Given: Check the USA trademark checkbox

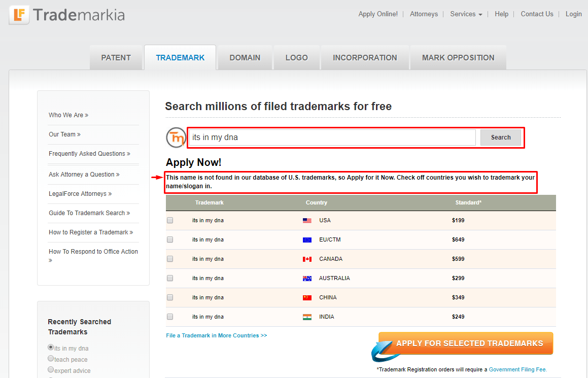Looking at the screenshot, I should (170, 221).
